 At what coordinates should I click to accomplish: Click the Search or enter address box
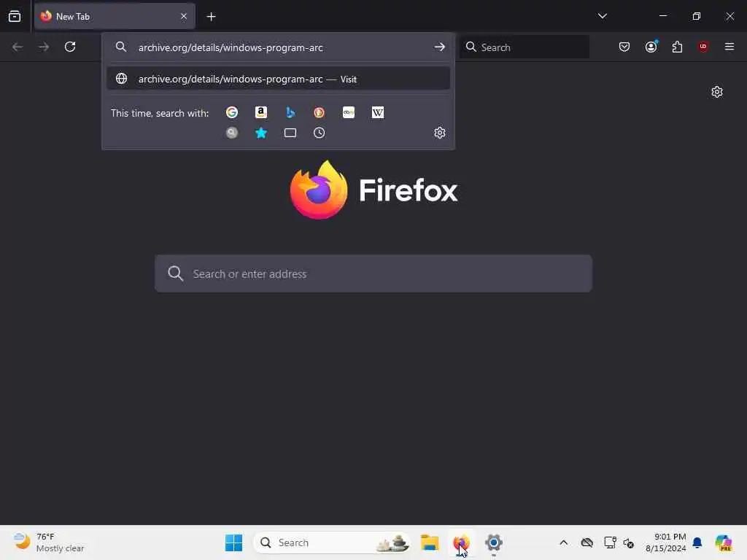(373, 273)
